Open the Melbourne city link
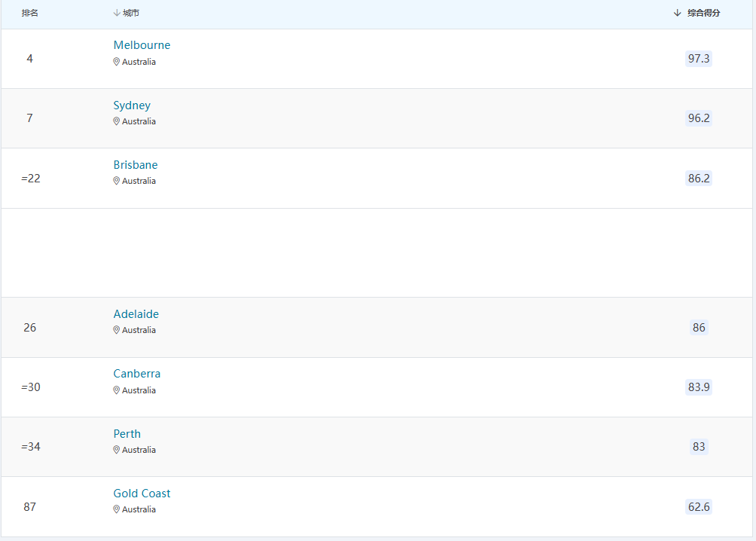Screen dimensions: 756x541 pos(142,45)
